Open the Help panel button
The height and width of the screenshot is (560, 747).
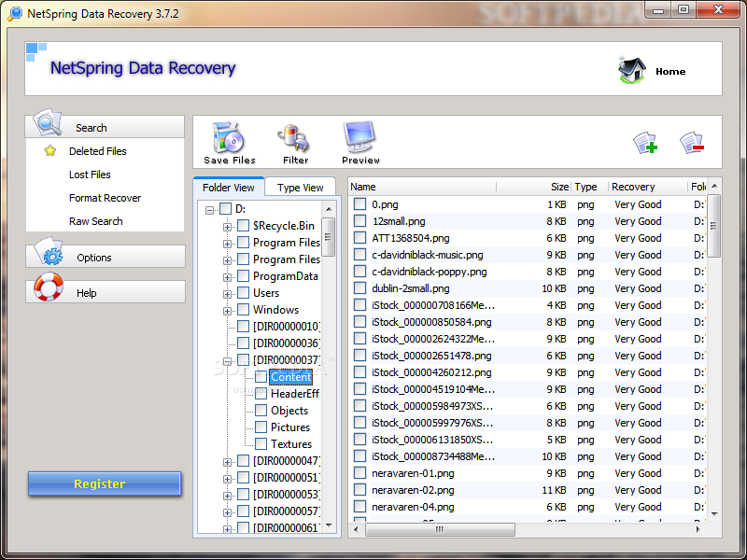point(106,292)
